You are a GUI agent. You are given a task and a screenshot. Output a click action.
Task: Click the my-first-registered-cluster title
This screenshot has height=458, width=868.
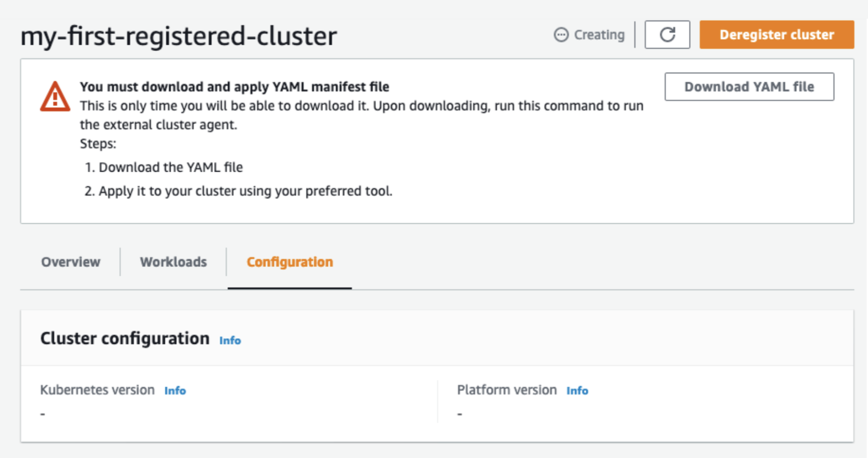point(179,36)
